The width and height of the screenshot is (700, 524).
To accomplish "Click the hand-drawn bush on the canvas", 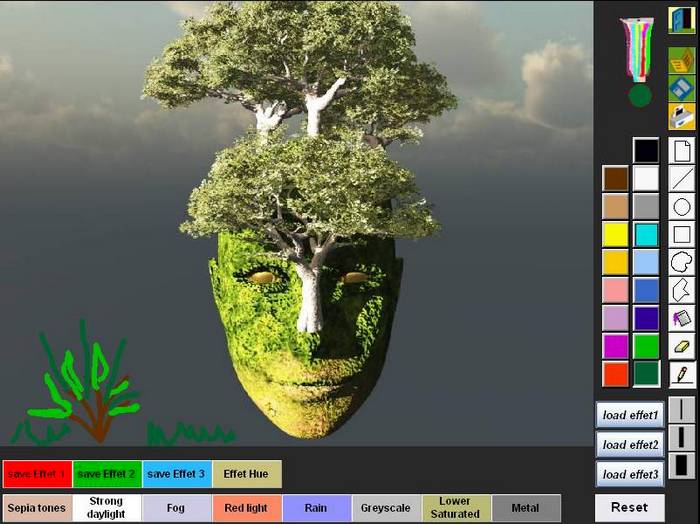I will 85,384.
